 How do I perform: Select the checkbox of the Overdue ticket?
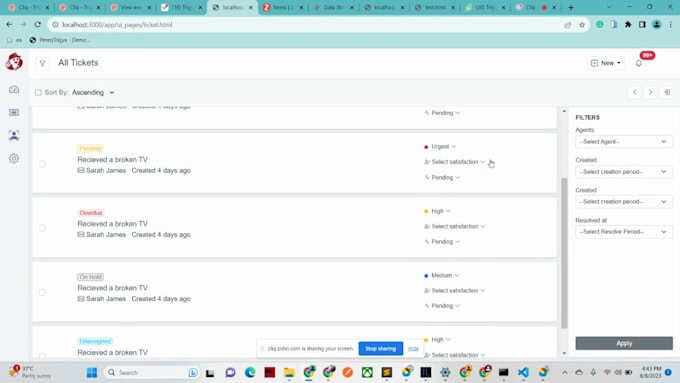[42, 228]
